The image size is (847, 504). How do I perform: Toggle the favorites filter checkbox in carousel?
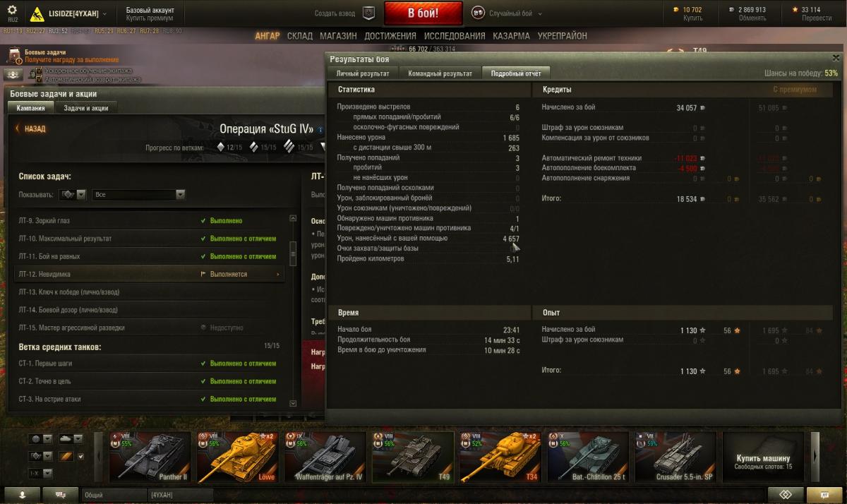(x=79, y=456)
